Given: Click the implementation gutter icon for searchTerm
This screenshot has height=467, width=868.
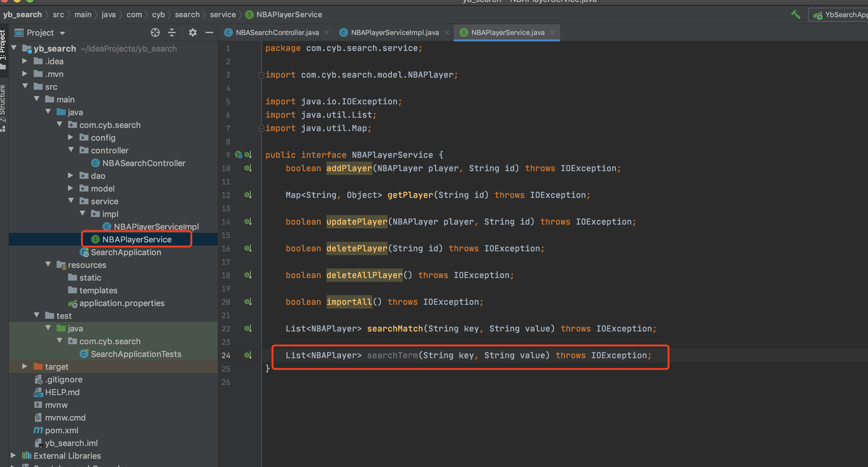Looking at the screenshot, I should coord(248,355).
